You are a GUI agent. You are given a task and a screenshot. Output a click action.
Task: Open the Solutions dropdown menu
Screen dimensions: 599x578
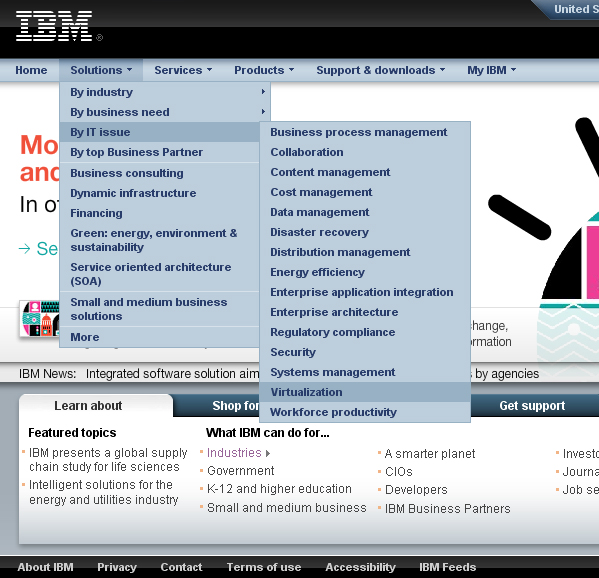click(101, 70)
